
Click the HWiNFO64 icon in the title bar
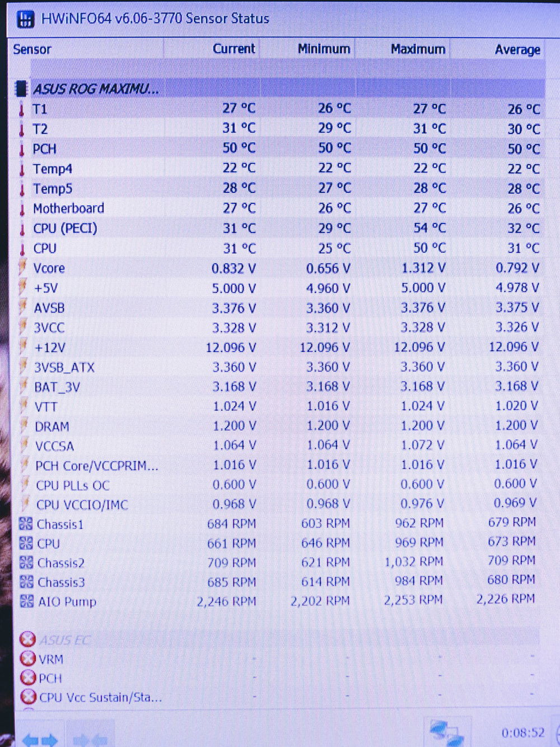[26, 18]
